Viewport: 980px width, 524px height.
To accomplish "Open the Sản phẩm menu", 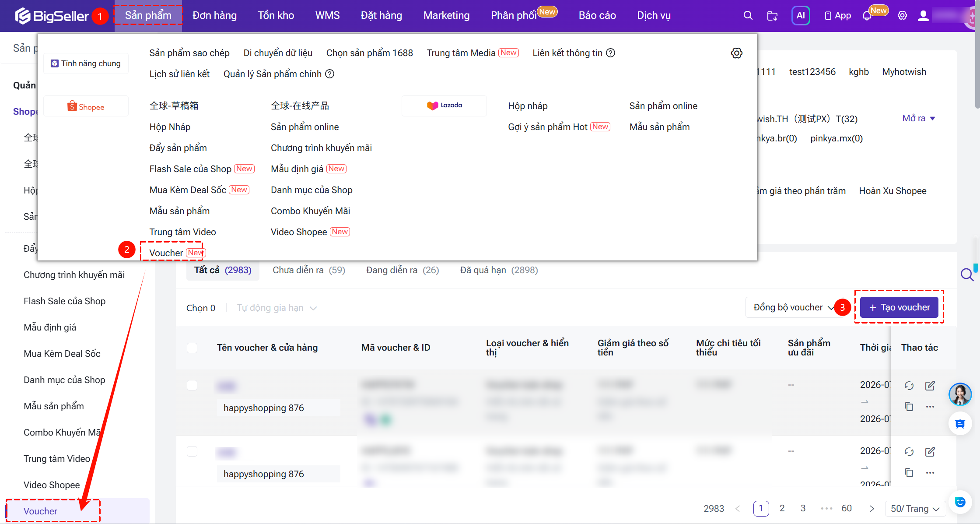I will pyautogui.click(x=148, y=16).
